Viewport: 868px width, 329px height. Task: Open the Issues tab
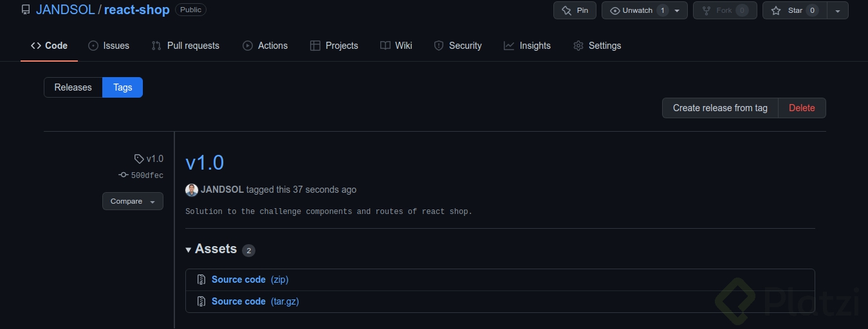(109, 46)
